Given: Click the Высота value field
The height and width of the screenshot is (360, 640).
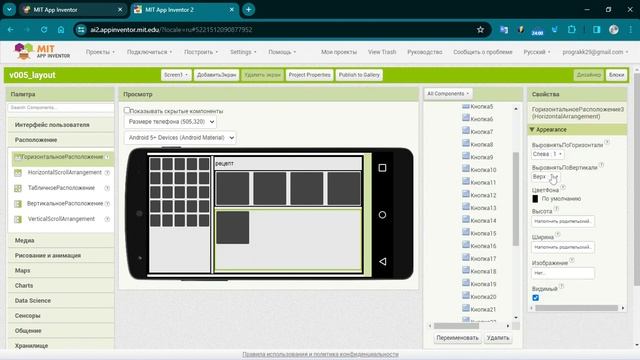Looking at the screenshot, I should click(x=563, y=221).
